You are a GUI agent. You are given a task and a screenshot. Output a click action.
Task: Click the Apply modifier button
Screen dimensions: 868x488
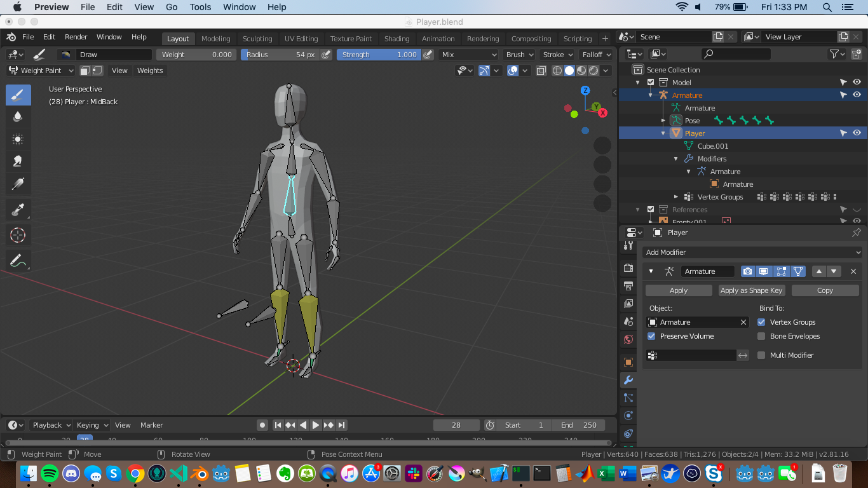pyautogui.click(x=679, y=290)
